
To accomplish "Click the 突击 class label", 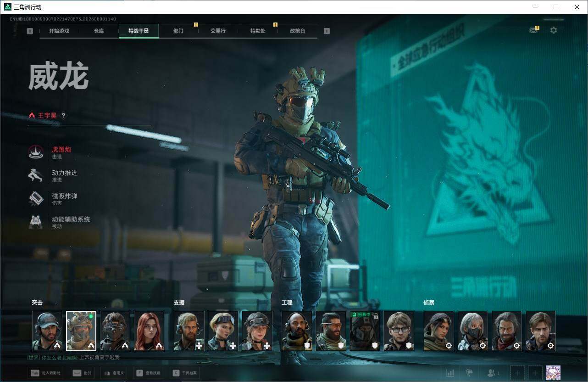I will click(37, 303).
